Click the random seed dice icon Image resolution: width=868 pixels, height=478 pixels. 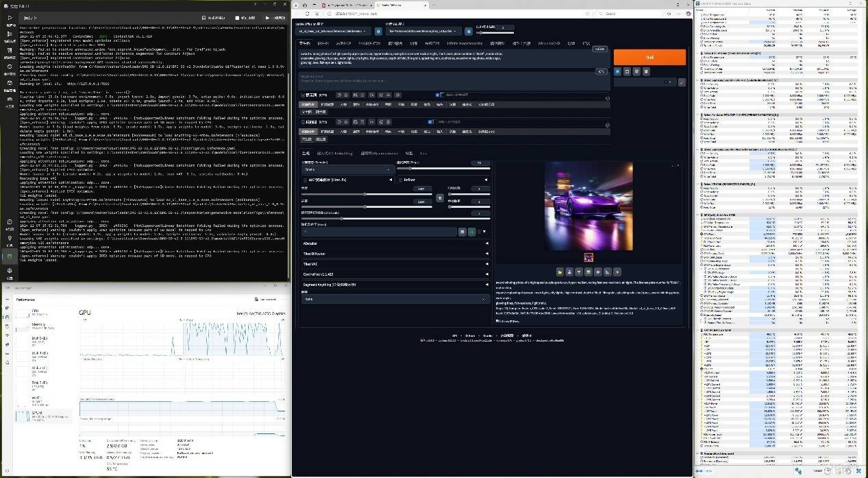[462, 232]
